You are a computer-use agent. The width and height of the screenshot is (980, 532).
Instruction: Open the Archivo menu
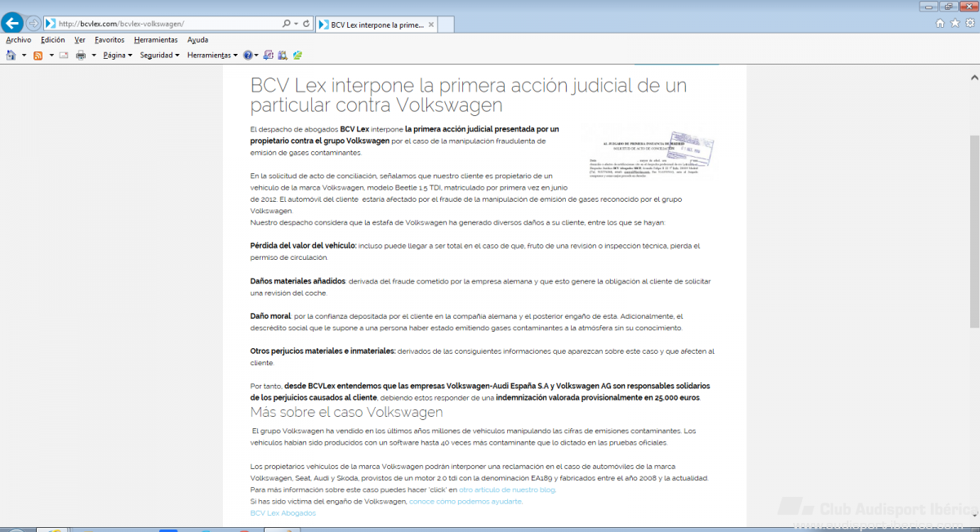click(18, 39)
